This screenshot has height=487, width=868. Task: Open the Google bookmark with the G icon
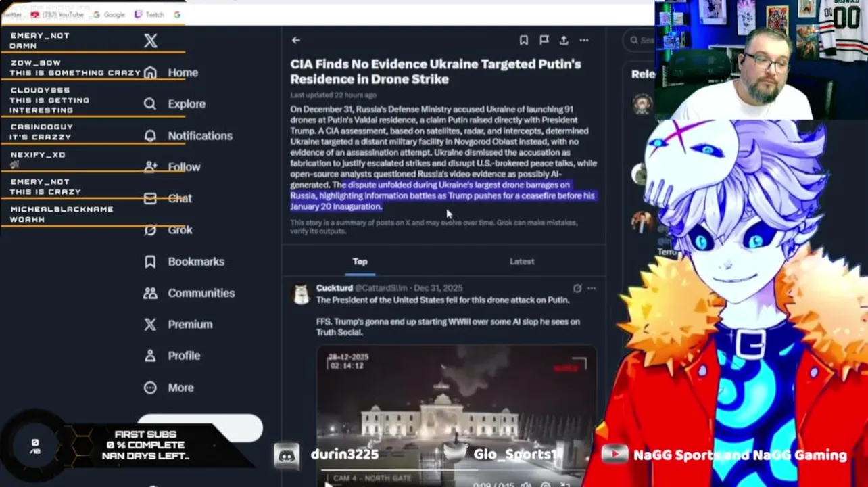click(110, 14)
